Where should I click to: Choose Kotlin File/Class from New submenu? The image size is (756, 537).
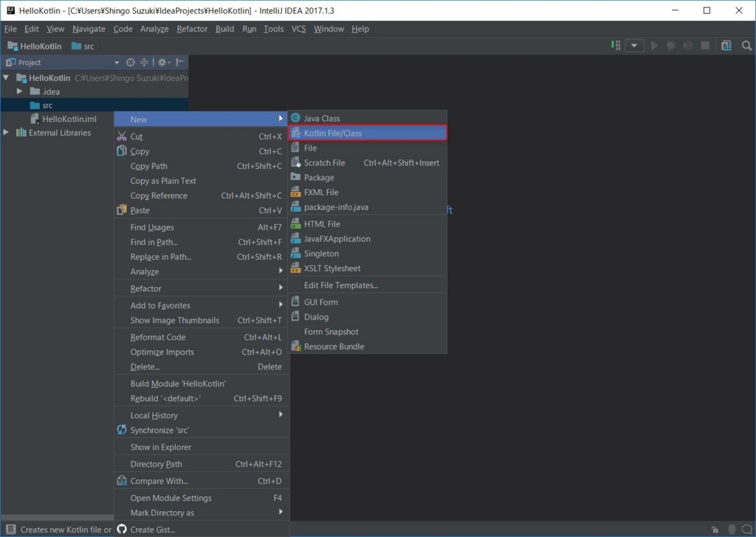coord(368,133)
